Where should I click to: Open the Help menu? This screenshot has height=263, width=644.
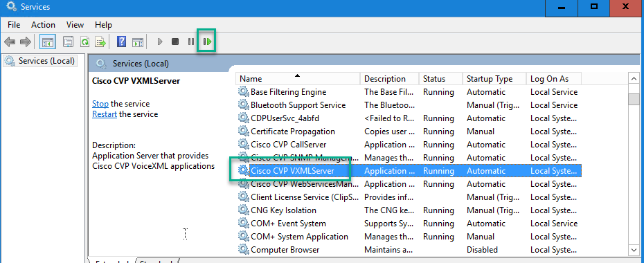(x=103, y=25)
